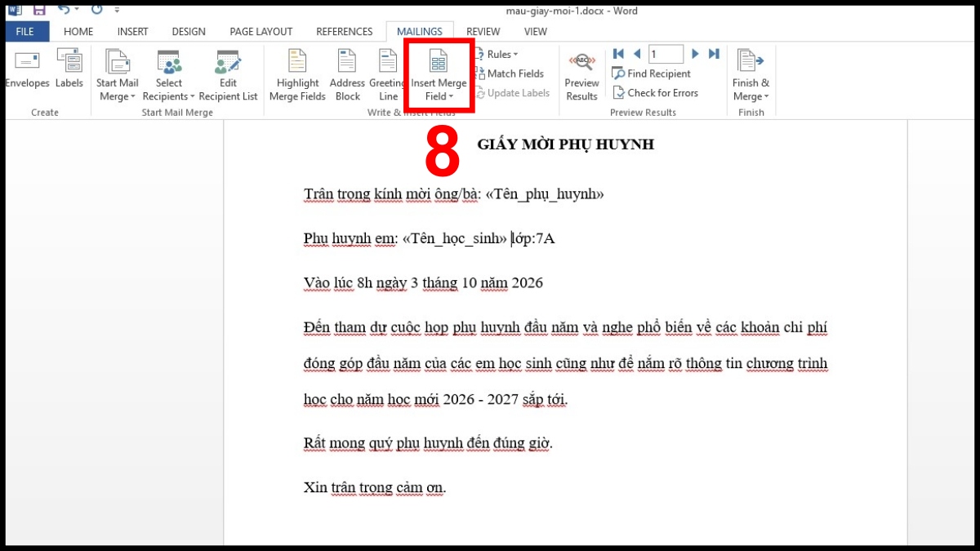Click the text Trân trọng kính mời ông/bà
Image resolution: width=980 pixels, height=551 pixels.
(392, 194)
